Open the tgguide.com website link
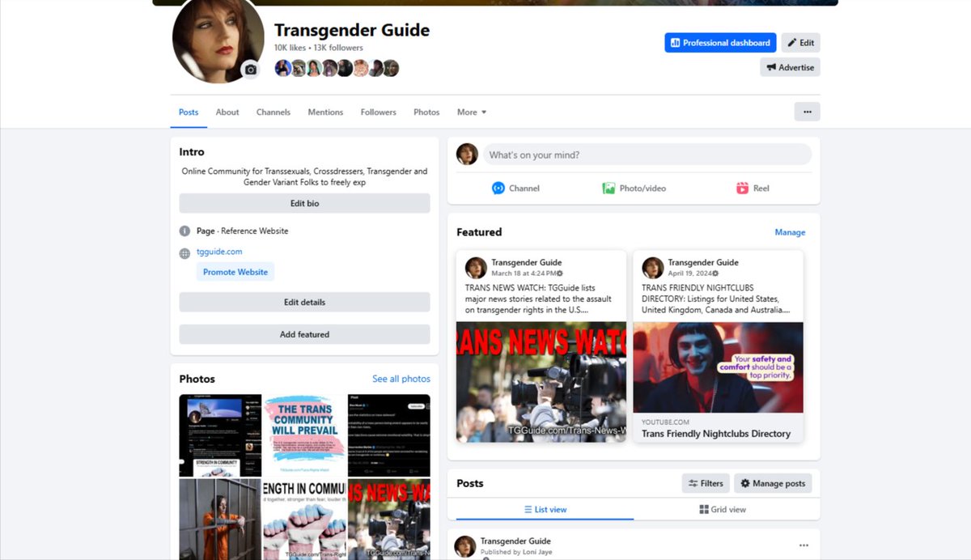 point(219,252)
